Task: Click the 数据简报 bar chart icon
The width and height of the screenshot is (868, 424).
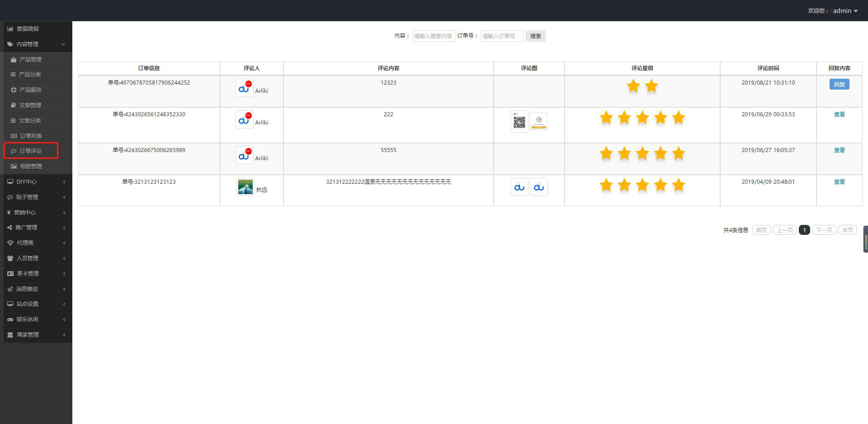Action: coord(10,29)
